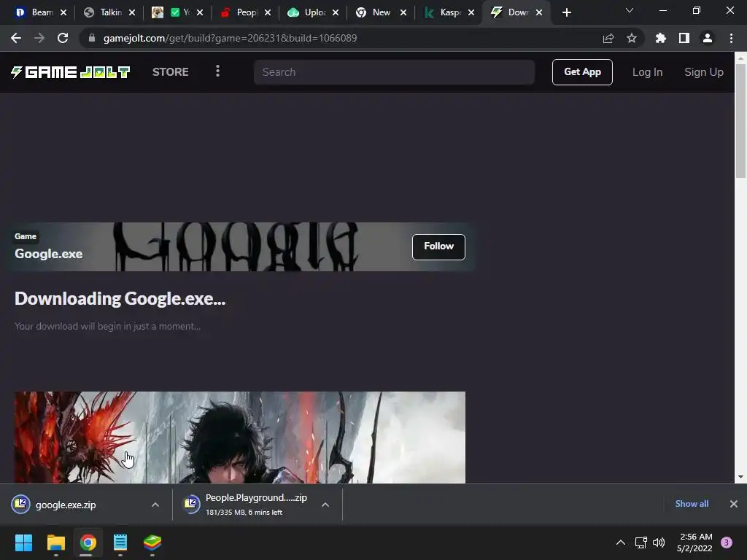Open the google.exe.zip downloaded file

(x=65, y=505)
